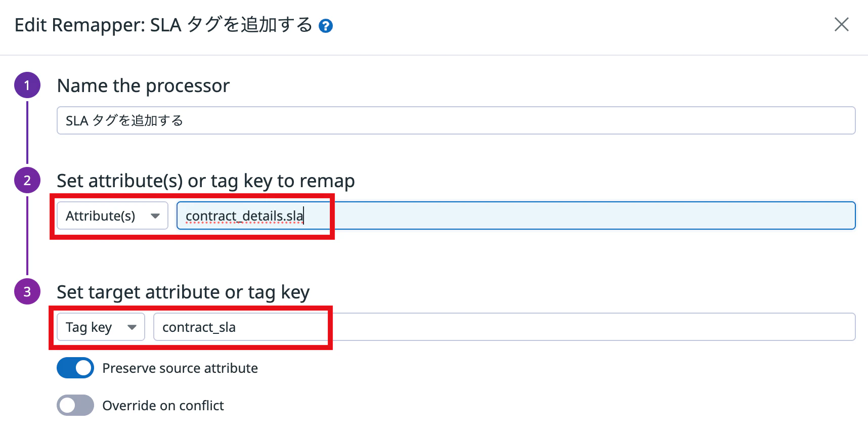
Task: Click the Preserve source attribute label
Action: pyautogui.click(x=180, y=368)
